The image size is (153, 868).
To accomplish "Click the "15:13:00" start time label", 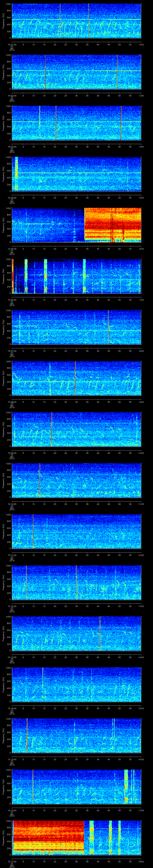I will (12, 657).
